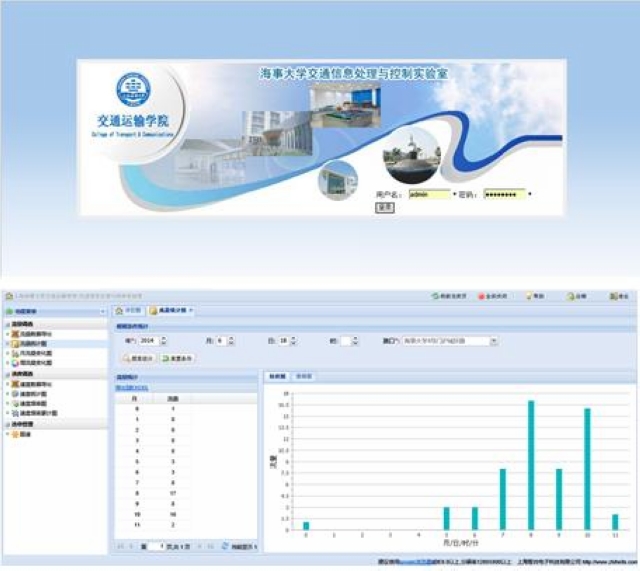640x571 pixels.
Task: Switch to the second tab above the chart
Action: (x=303, y=376)
